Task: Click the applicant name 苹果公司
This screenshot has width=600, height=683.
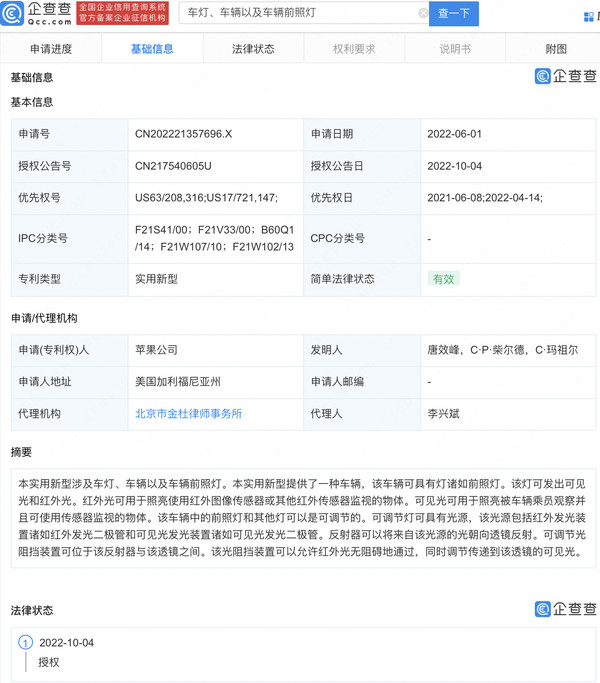Action: pos(156,350)
